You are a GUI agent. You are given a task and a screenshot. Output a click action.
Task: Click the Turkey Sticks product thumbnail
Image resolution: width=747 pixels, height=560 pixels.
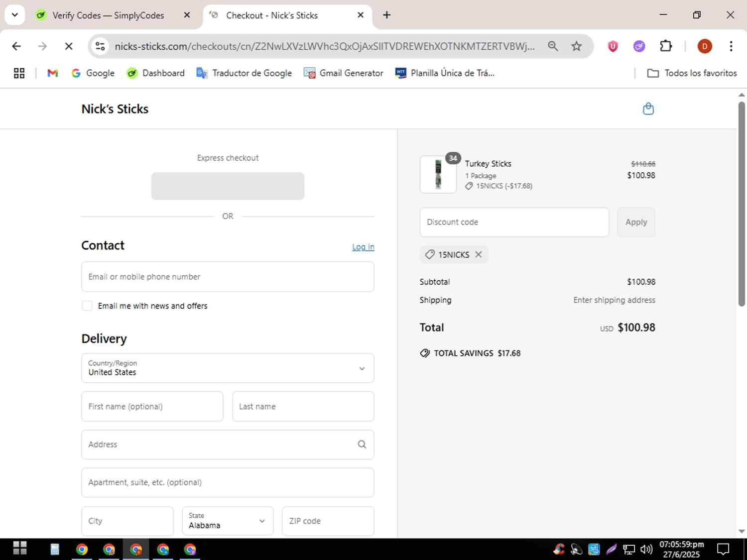point(438,175)
